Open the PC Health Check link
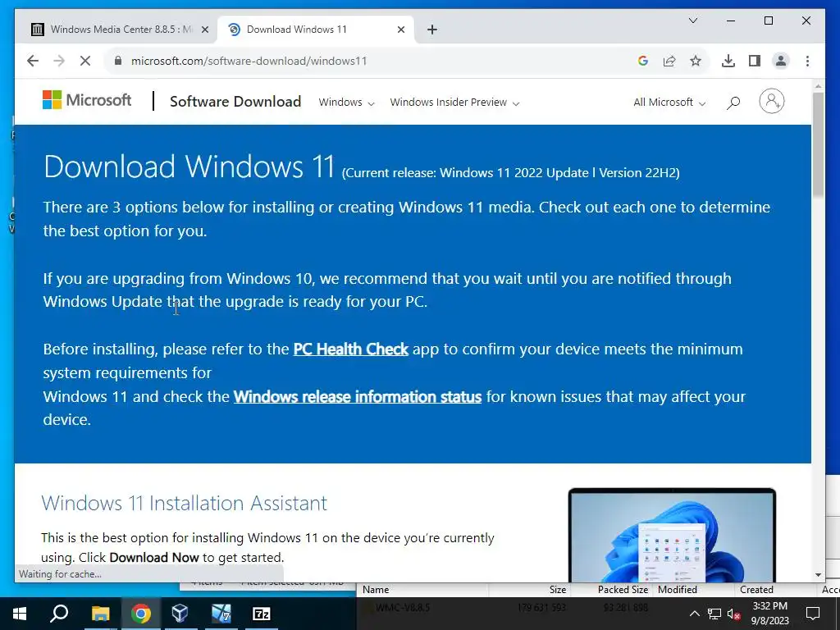The image size is (840, 630). coord(351,349)
